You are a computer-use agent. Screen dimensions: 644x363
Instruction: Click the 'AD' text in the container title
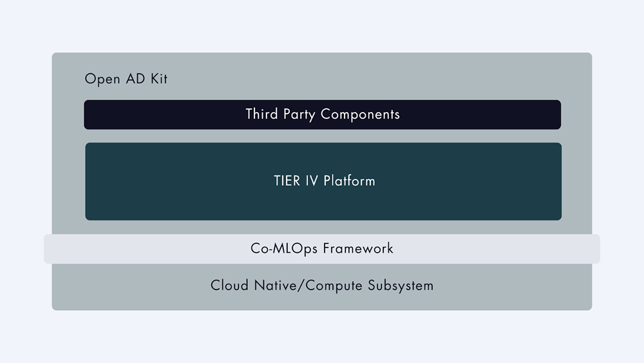135,79
